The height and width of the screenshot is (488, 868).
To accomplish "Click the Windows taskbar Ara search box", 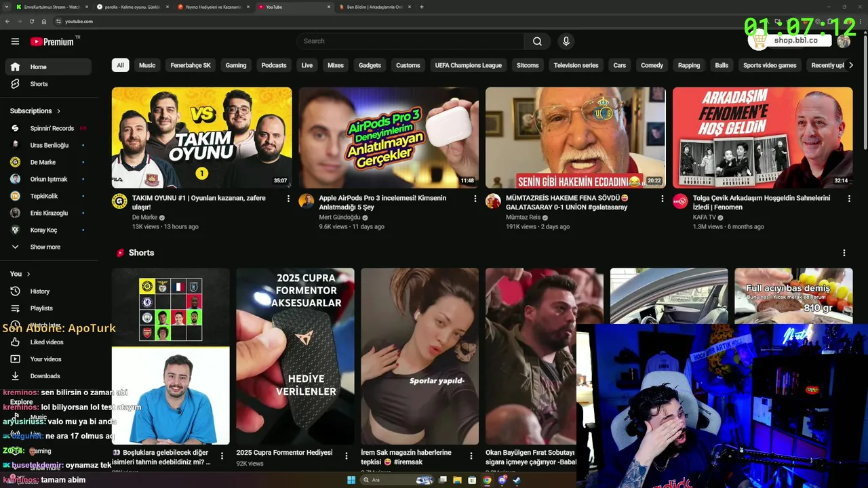I will coord(397,480).
